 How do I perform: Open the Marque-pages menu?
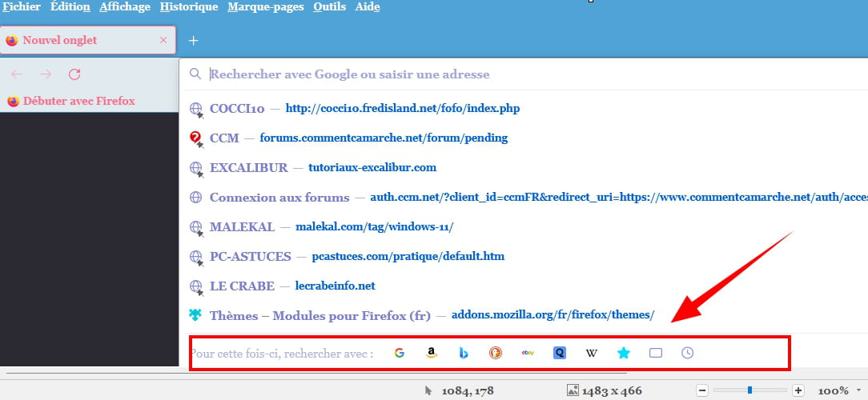[x=266, y=7]
